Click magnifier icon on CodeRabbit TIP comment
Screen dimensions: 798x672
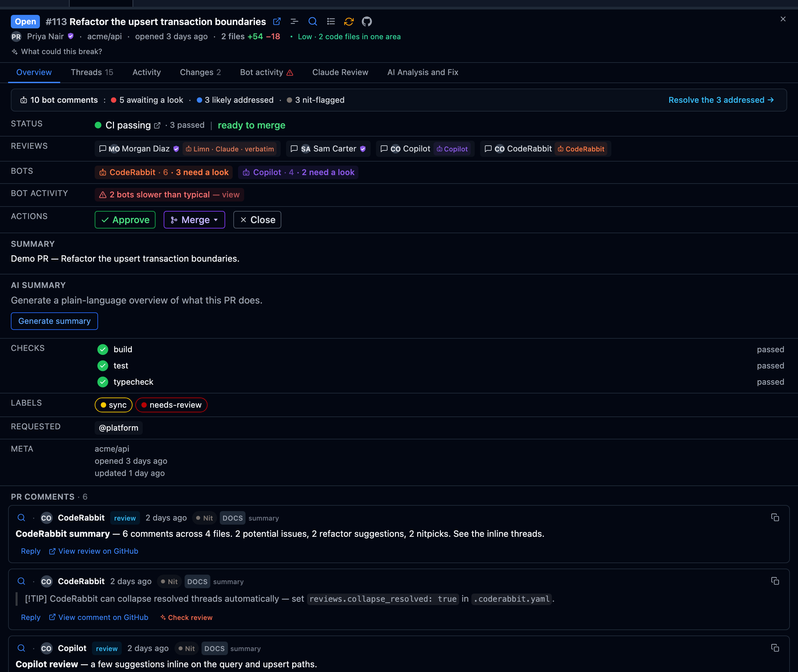(x=21, y=581)
